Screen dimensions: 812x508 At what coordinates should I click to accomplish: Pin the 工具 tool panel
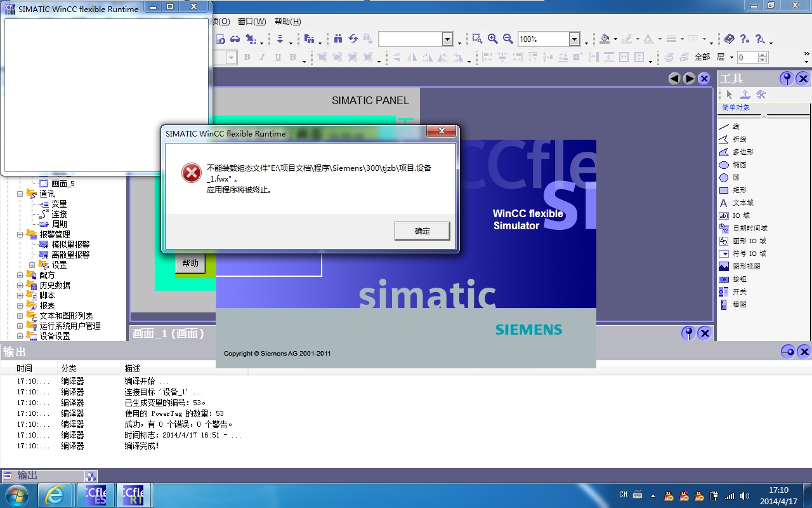coord(787,79)
